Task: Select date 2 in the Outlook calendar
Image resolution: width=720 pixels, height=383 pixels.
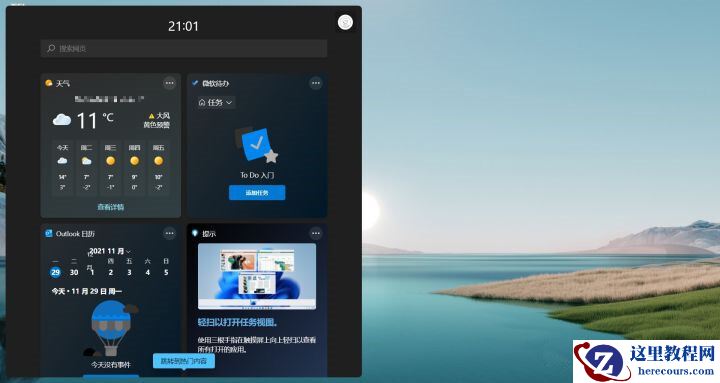Action: (x=111, y=272)
